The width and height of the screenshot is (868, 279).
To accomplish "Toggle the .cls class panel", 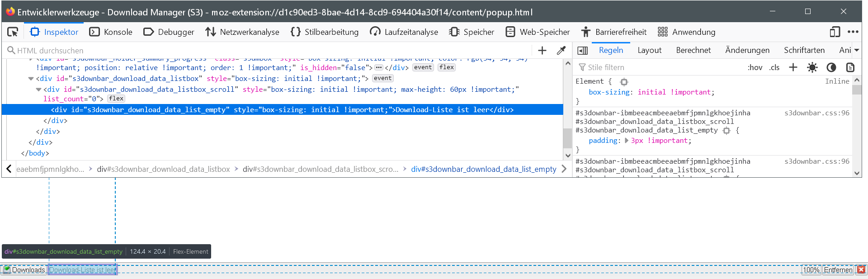I will [774, 67].
